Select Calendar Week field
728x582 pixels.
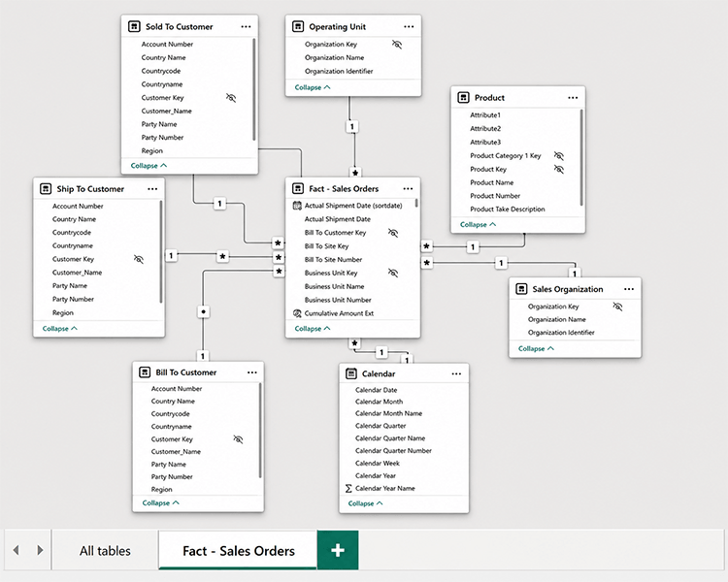click(377, 464)
